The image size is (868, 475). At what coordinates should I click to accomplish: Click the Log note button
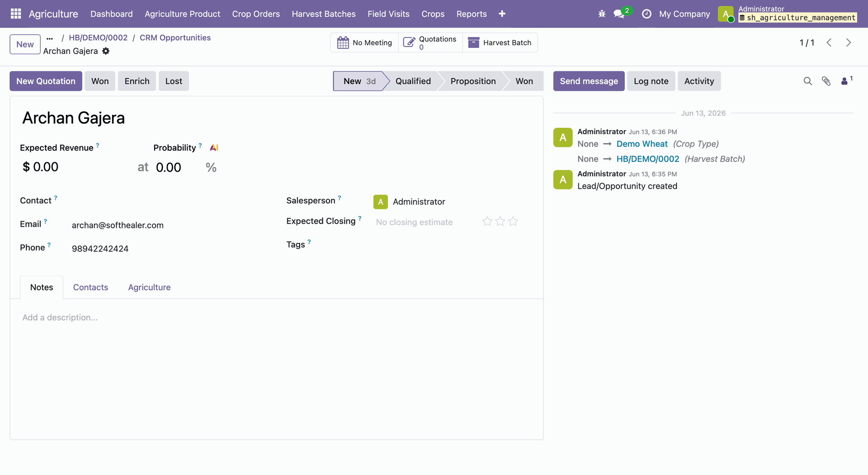click(x=651, y=81)
